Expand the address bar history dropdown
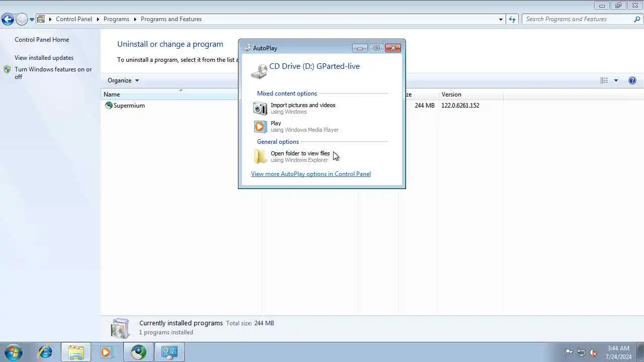Screen dimensions: 644x362 [x=501, y=19]
